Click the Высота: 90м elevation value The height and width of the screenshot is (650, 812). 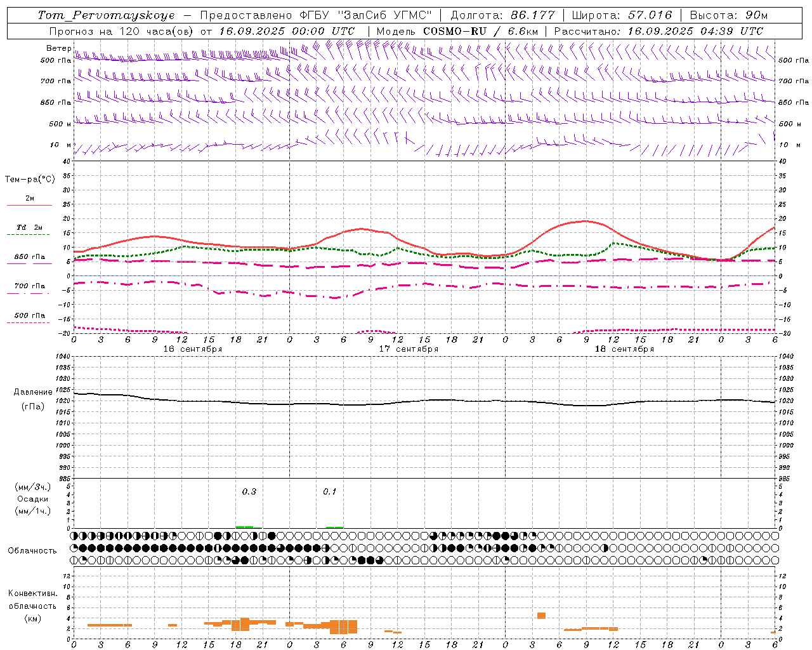pyautogui.click(x=729, y=15)
